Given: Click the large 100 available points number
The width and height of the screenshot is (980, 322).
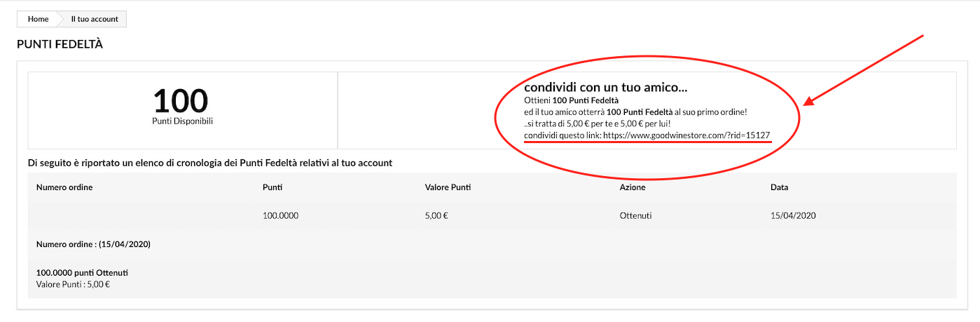Looking at the screenshot, I should point(181,101).
